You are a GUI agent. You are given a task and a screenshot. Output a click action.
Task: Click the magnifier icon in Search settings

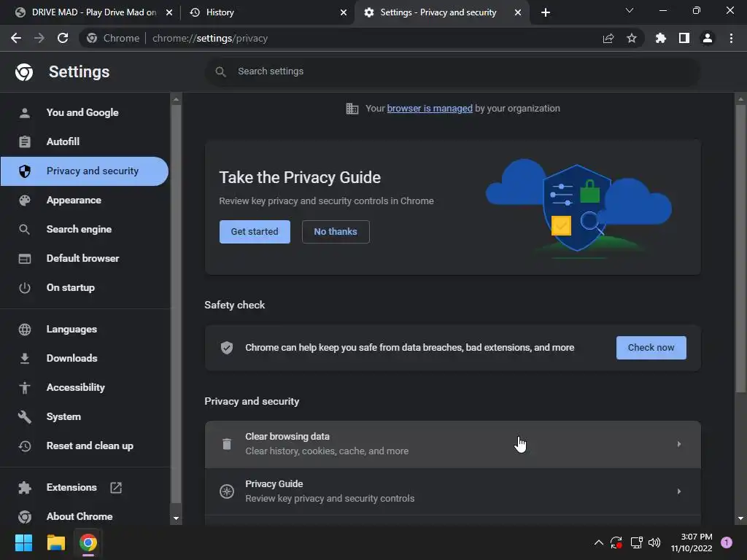pos(220,71)
